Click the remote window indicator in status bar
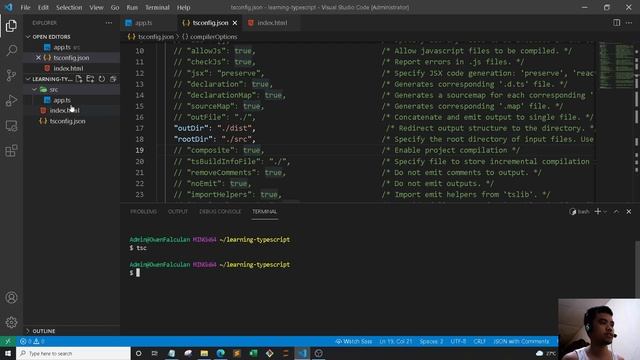This screenshot has width=640, height=360. (x=8, y=341)
